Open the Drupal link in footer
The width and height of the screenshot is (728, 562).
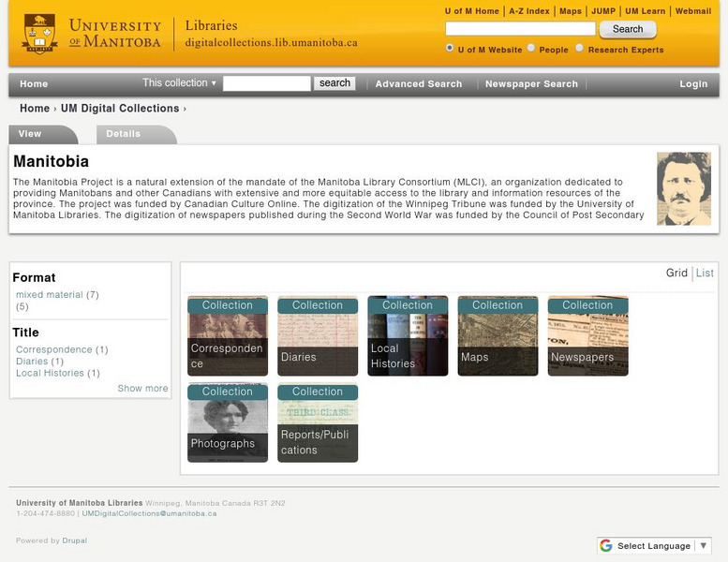point(75,540)
